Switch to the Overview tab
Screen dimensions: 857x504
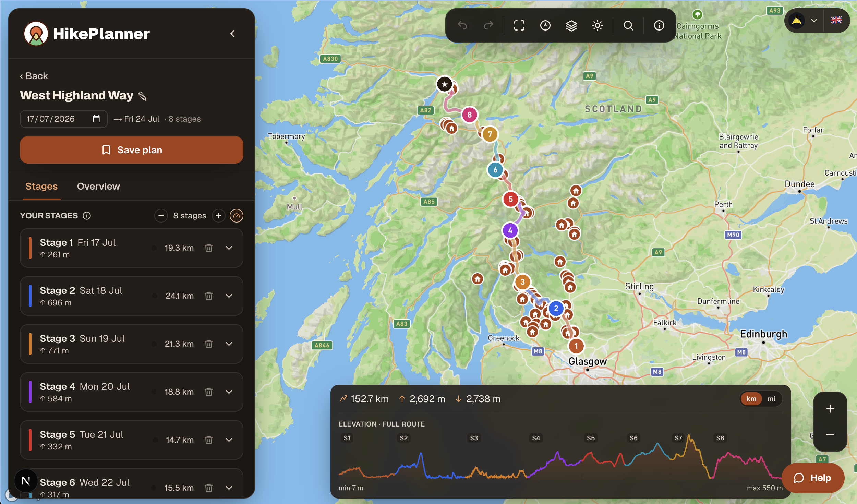click(98, 187)
